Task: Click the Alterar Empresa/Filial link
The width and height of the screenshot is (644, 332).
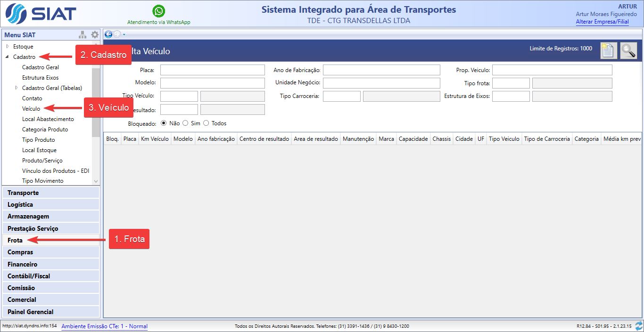Action: (x=602, y=22)
